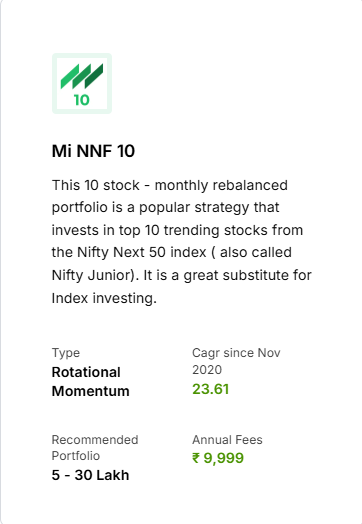This screenshot has width=362, height=524.
Task: Click the rupee symbol beside 9,999
Action: (x=196, y=458)
